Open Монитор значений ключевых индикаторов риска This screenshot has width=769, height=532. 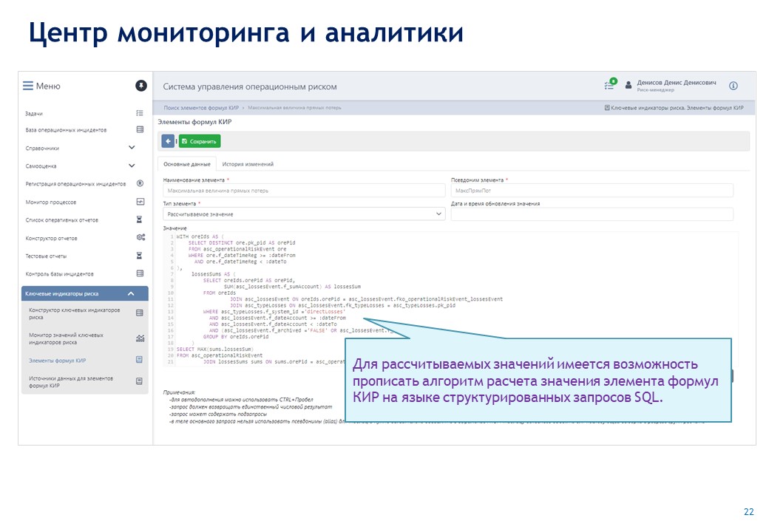point(66,338)
